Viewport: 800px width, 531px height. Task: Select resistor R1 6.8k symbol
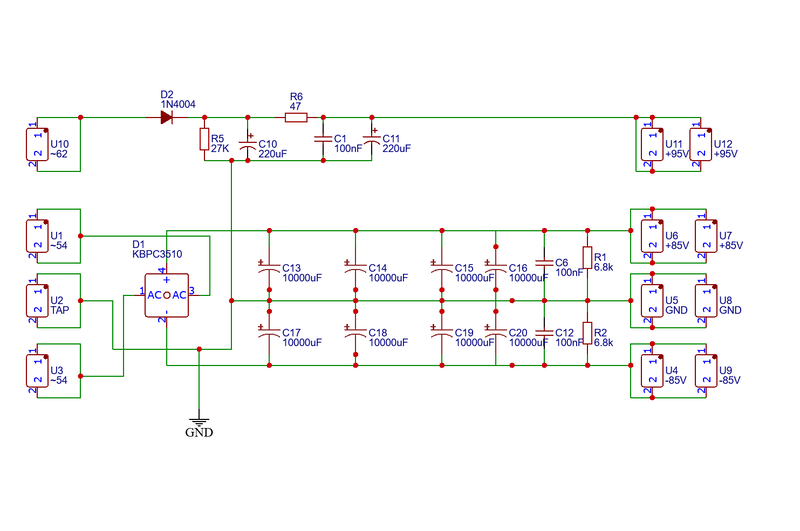pyautogui.click(x=587, y=258)
